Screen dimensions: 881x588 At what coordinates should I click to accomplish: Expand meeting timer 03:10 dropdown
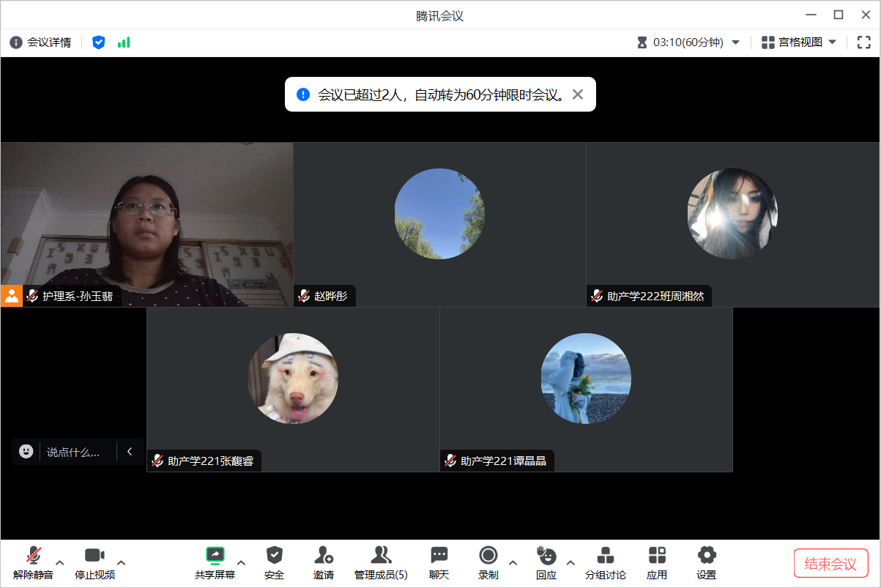[736, 42]
